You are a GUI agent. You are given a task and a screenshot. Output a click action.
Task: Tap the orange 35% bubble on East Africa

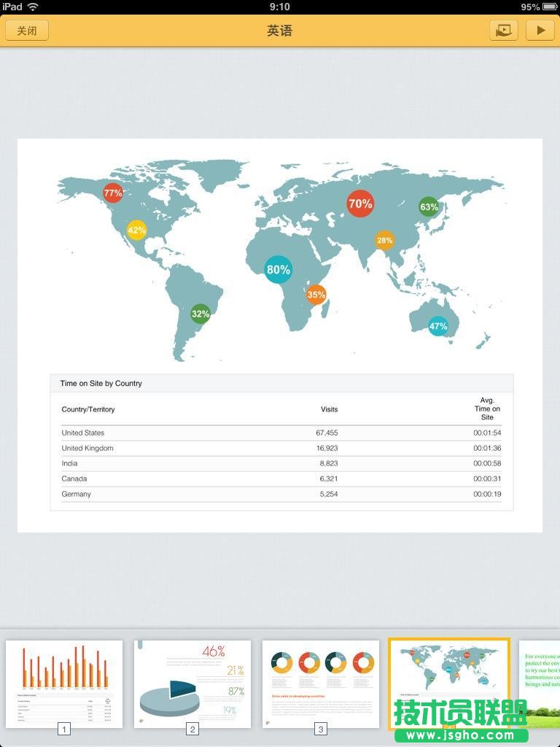click(x=316, y=295)
